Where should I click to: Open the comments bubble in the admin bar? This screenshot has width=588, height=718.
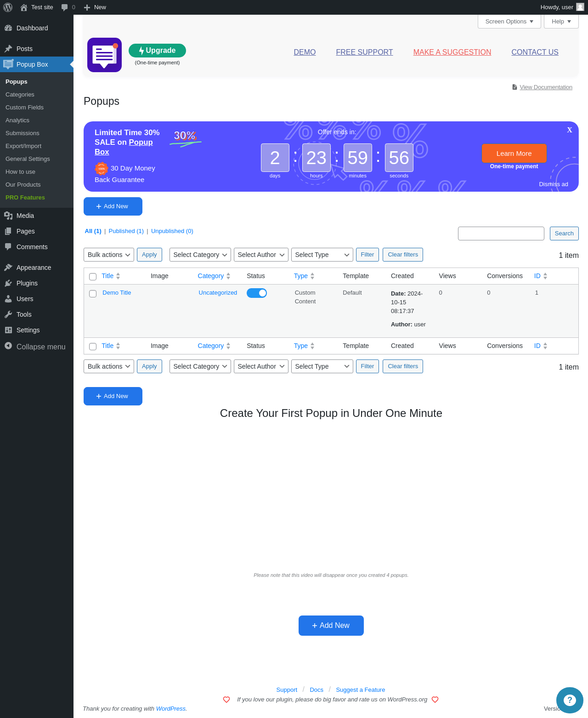pos(64,7)
